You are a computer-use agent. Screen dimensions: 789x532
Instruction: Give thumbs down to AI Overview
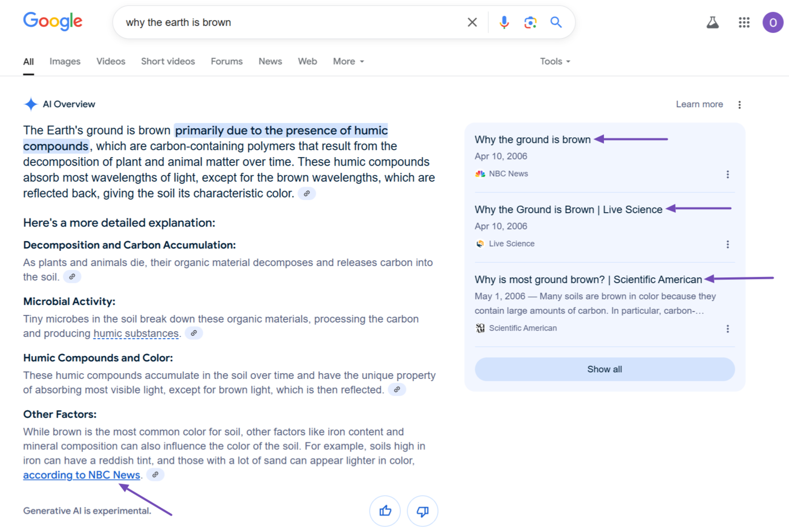422,511
